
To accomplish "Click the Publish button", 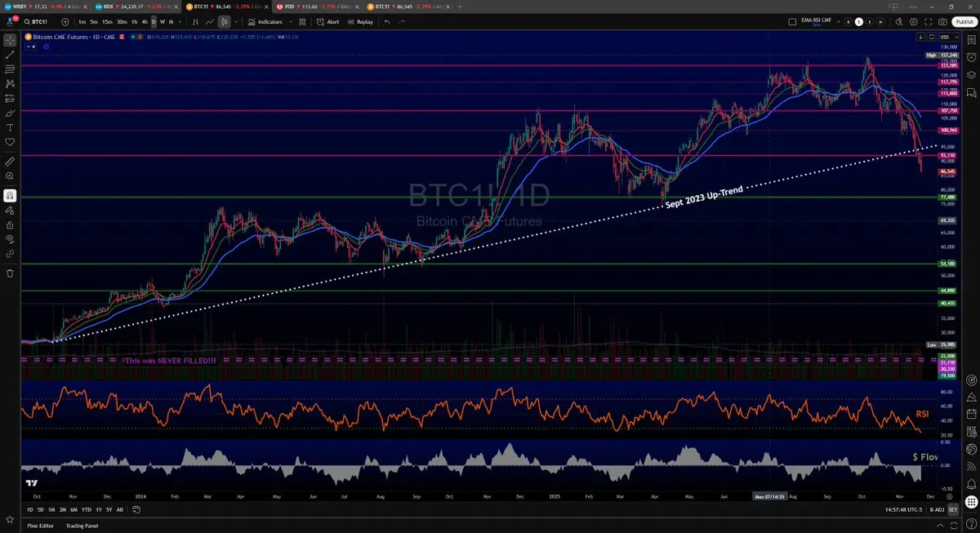I will (x=964, y=22).
